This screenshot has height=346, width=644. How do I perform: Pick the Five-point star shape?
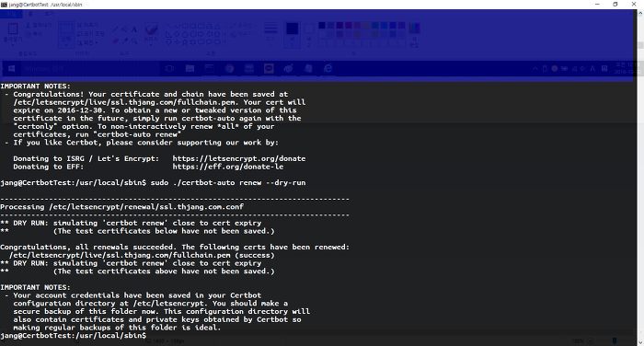185,42
